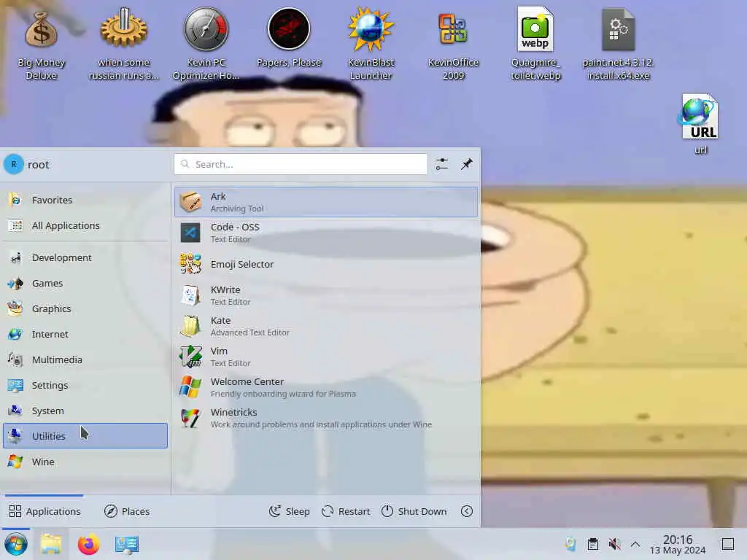The image size is (747, 560).
Task: Click the Restart button
Action: [346, 511]
